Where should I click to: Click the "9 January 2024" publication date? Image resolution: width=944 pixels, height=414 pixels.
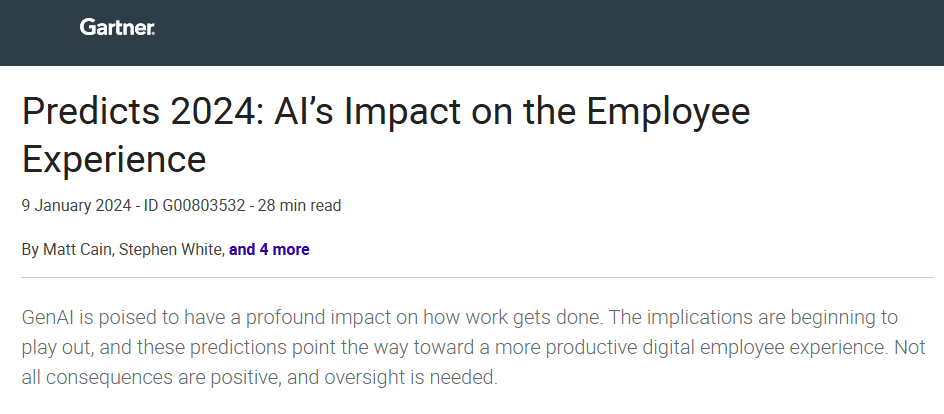tap(76, 206)
